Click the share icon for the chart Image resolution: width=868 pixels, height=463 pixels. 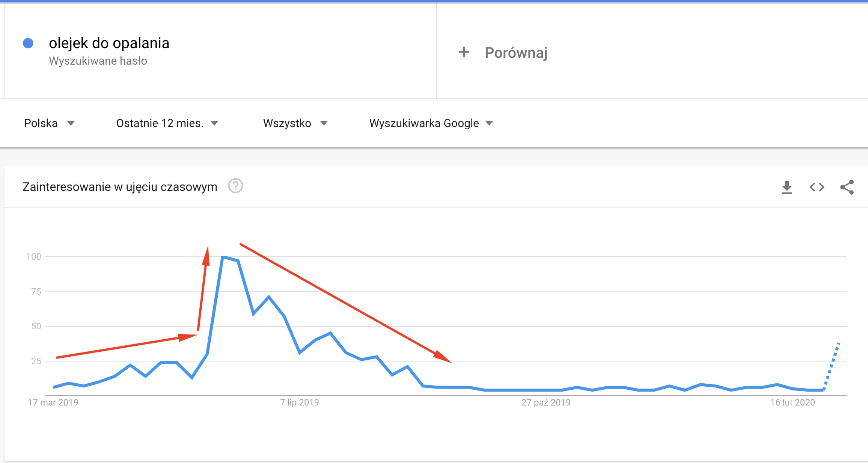coord(847,187)
